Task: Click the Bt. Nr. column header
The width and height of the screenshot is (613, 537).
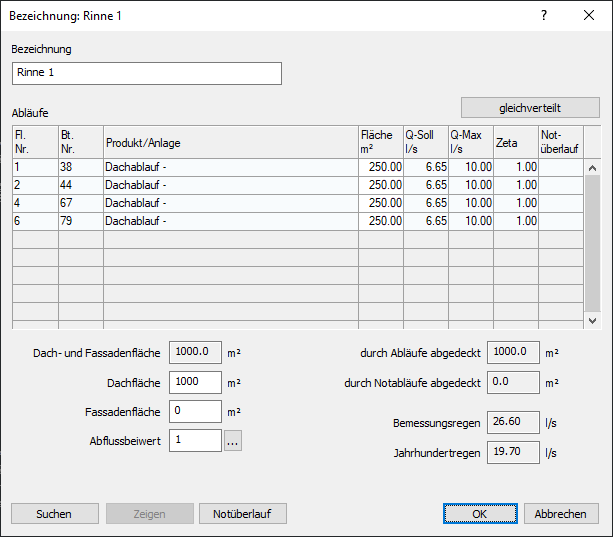Action: 81,142
